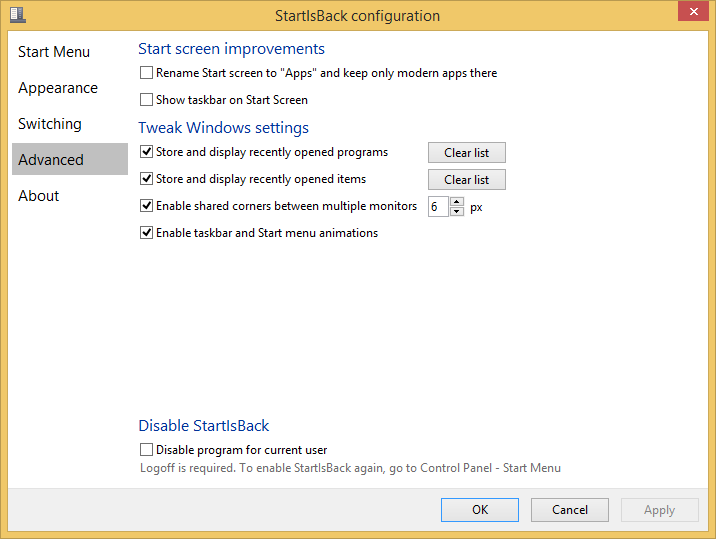716x539 pixels.
Task: Click the shared corners px input field
Action: (x=438, y=207)
